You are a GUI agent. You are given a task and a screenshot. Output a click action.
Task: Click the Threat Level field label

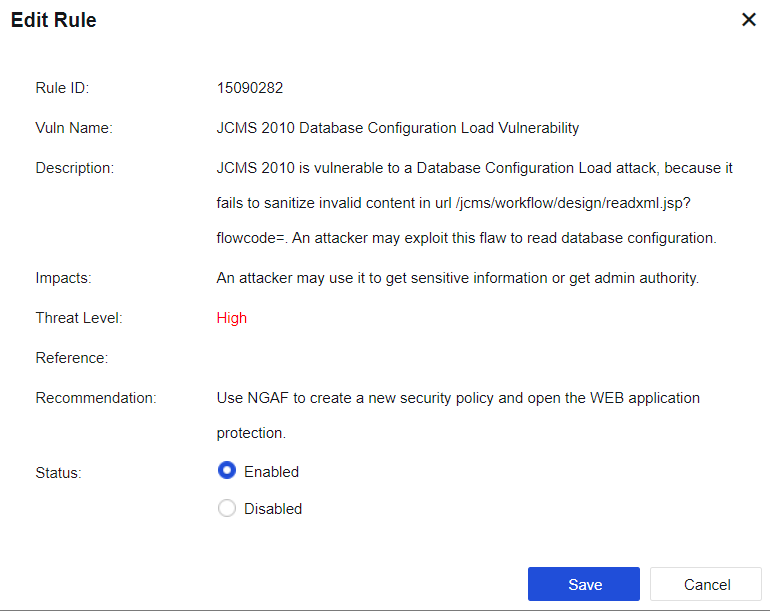pos(79,318)
